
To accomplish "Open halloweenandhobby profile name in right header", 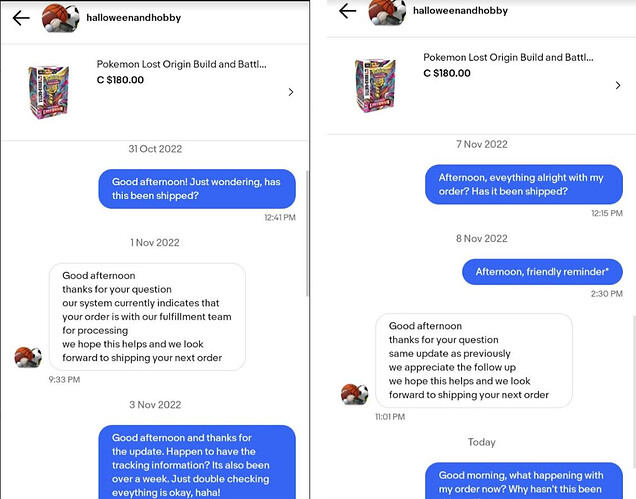I will click(460, 11).
